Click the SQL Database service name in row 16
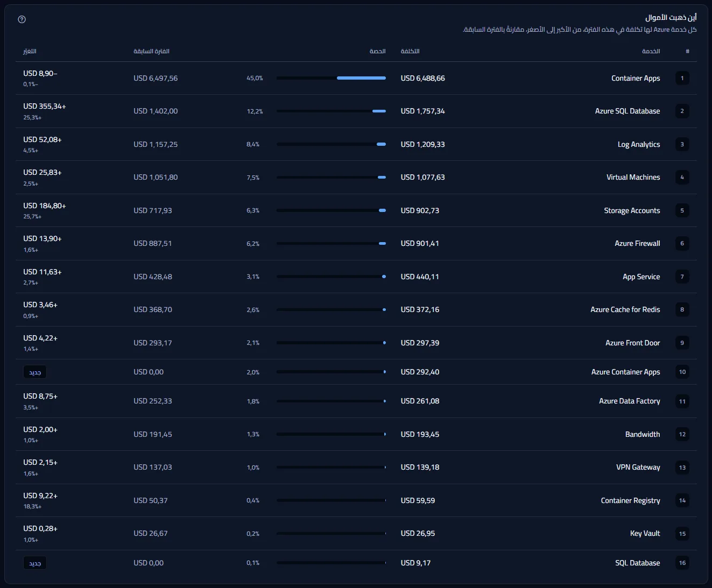712x588 pixels. (x=637, y=563)
